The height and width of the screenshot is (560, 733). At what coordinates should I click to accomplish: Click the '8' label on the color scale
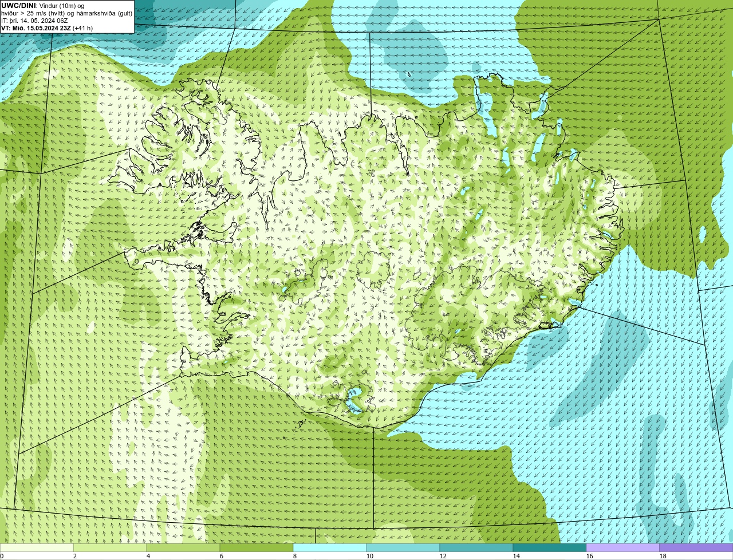[295, 556]
